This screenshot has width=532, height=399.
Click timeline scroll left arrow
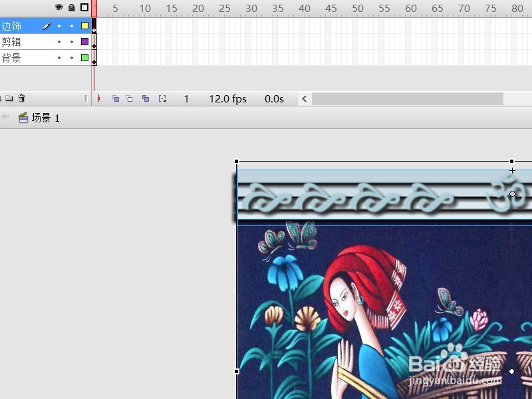pos(305,98)
